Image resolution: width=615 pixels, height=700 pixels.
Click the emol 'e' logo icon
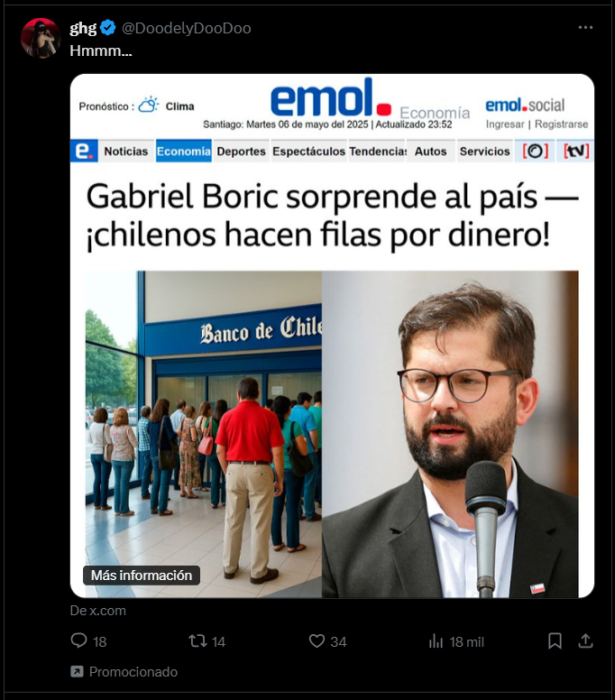click(84, 151)
